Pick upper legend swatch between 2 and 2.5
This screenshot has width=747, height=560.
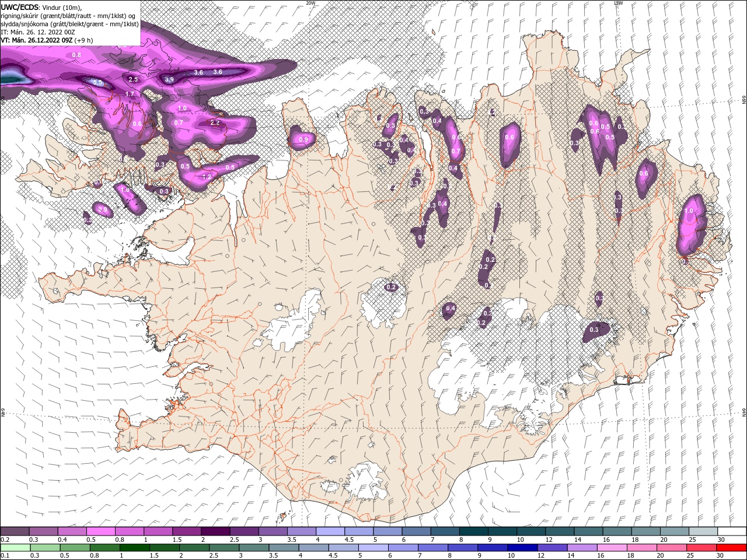215,531
